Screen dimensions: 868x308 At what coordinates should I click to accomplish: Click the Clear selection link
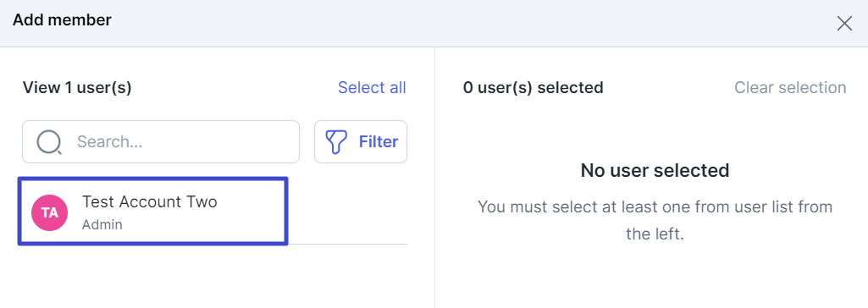(x=790, y=88)
